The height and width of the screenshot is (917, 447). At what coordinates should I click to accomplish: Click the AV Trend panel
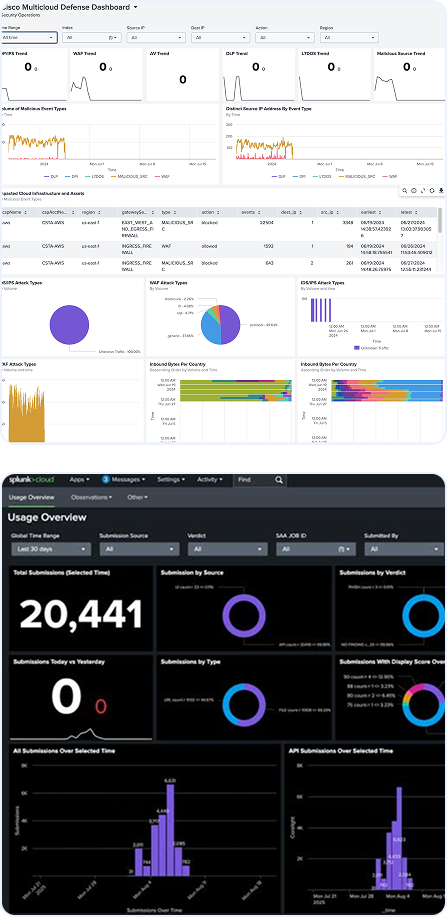(182, 75)
